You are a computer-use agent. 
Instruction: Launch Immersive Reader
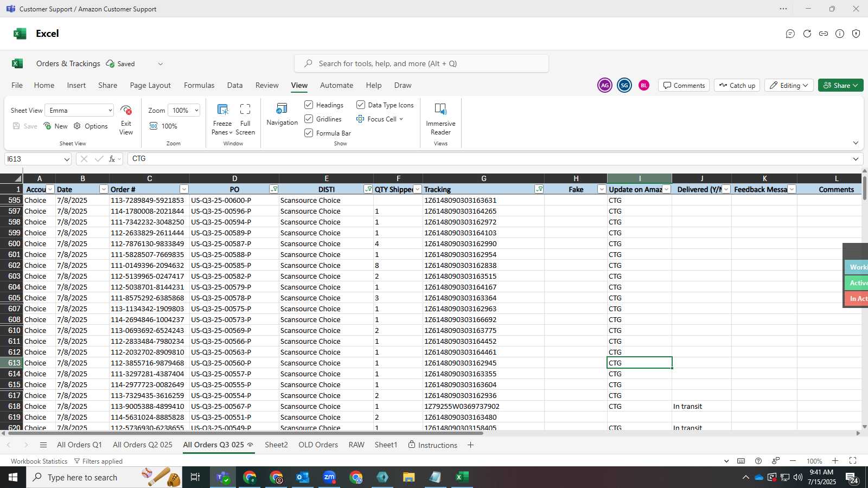[441, 109]
